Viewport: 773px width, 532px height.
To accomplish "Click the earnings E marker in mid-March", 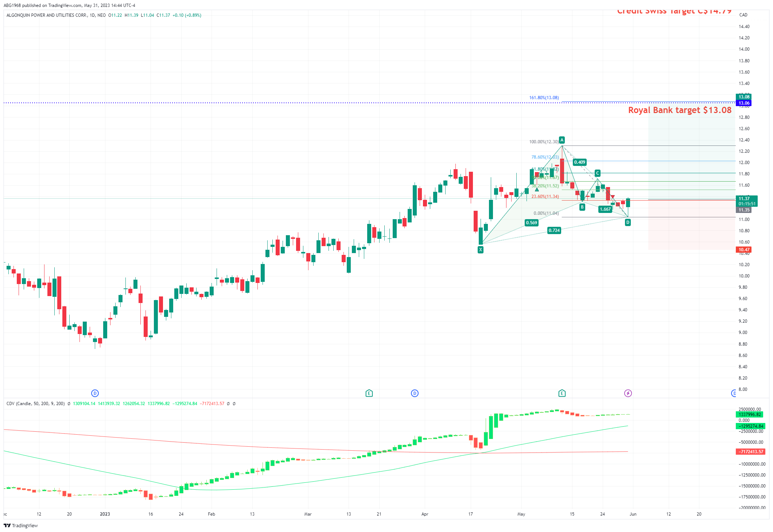I will [369, 393].
